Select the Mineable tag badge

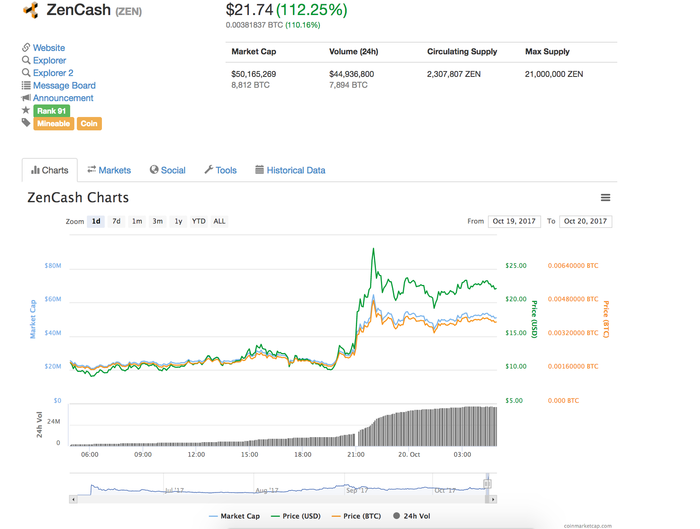53,123
